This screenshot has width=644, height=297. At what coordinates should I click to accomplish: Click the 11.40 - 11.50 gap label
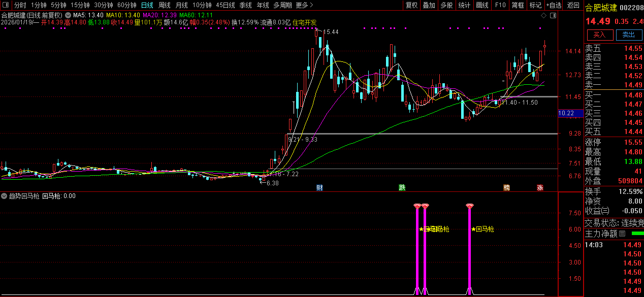[519, 103]
